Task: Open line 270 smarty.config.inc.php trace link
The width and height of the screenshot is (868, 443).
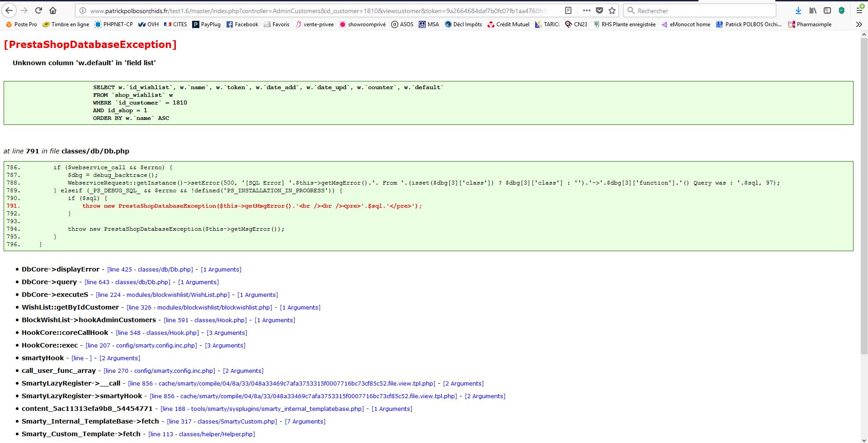Action: 160,371
